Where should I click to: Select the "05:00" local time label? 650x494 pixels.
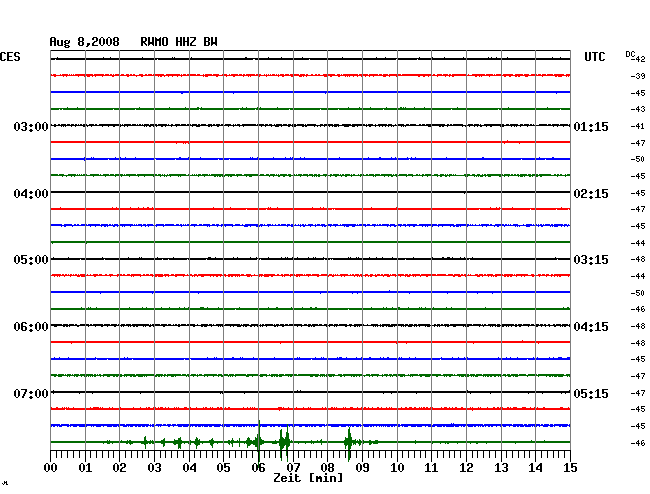point(31,260)
